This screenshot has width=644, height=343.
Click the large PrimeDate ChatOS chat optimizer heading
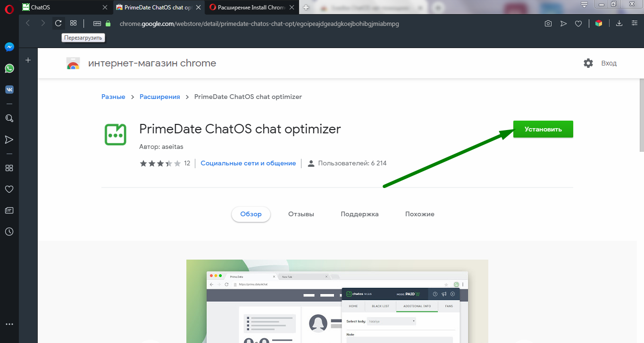coord(240,129)
